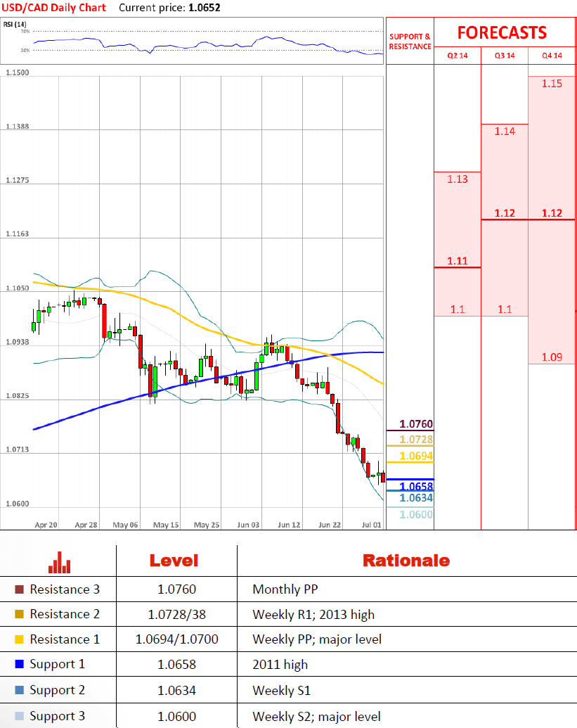The height and width of the screenshot is (728, 577).
Task: Select the 'Resistance 1' row label
Action: [65, 639]
